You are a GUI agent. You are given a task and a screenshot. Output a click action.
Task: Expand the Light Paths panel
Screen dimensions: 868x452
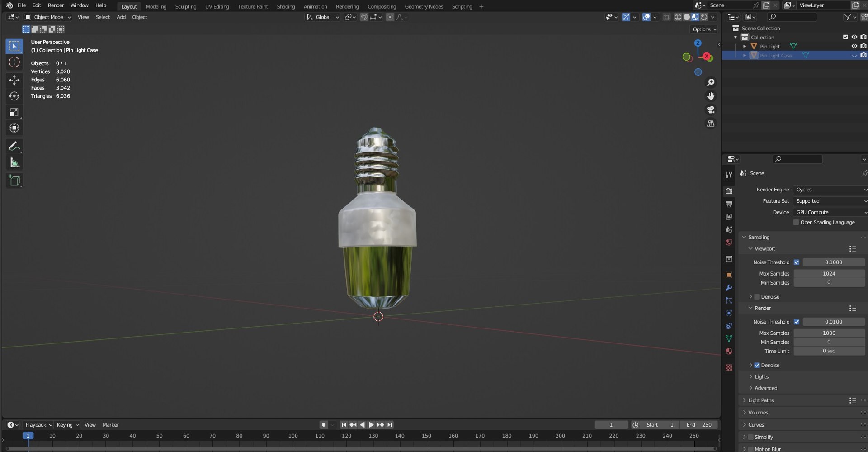coord(761,400)
